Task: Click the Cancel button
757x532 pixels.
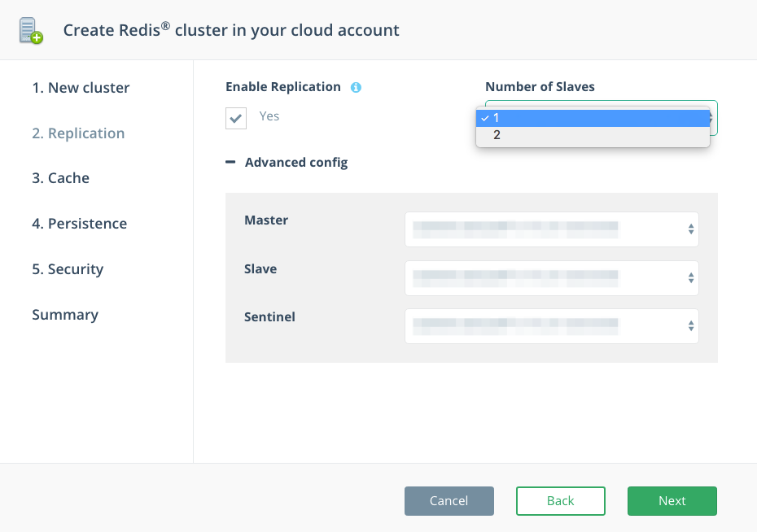Action: 449,500
